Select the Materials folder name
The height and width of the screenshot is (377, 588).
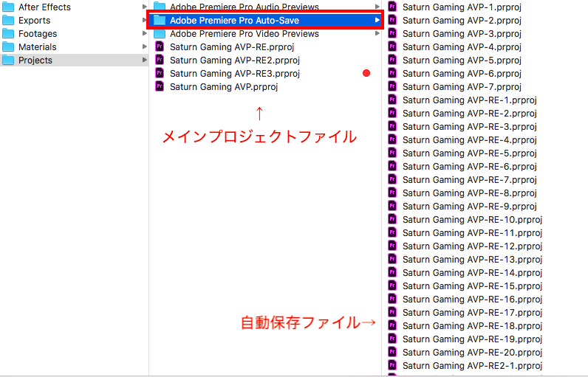[x=38, y=47]
